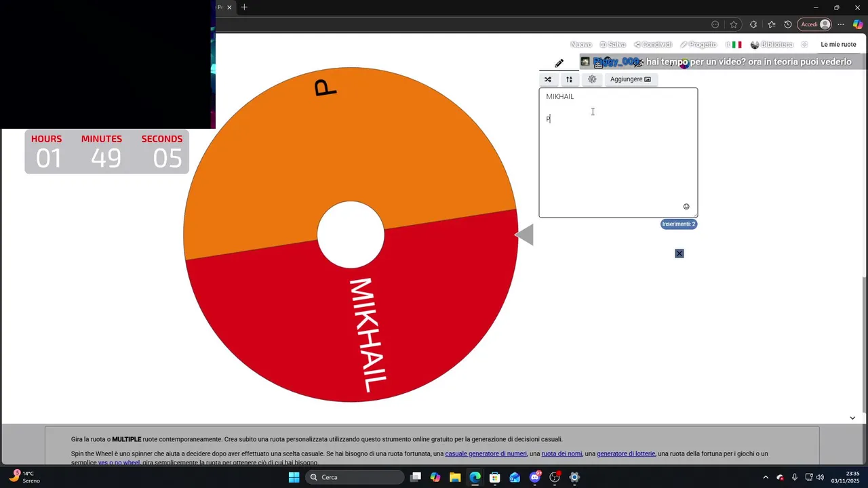Open the Biblioteca library
The image size is (868, 488).
772,45
